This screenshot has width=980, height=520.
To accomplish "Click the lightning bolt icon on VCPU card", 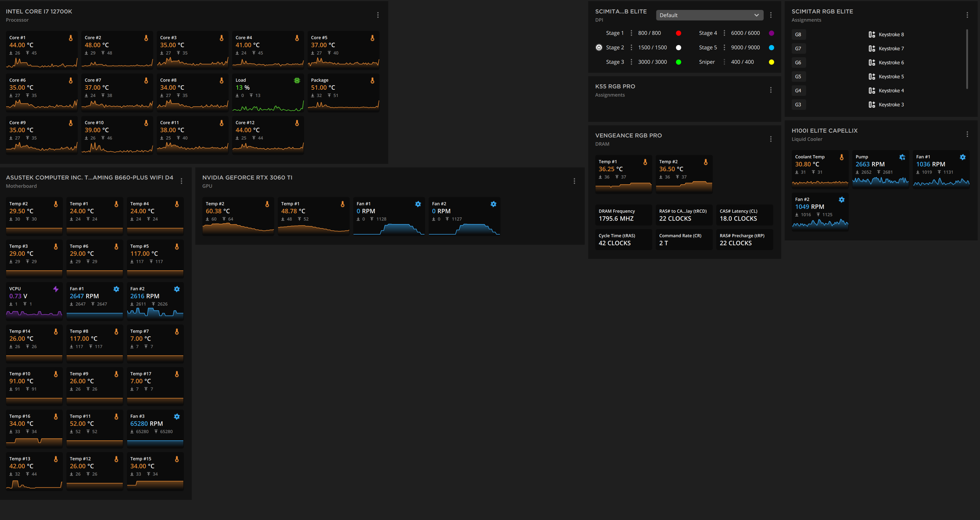I will [56, 289].
